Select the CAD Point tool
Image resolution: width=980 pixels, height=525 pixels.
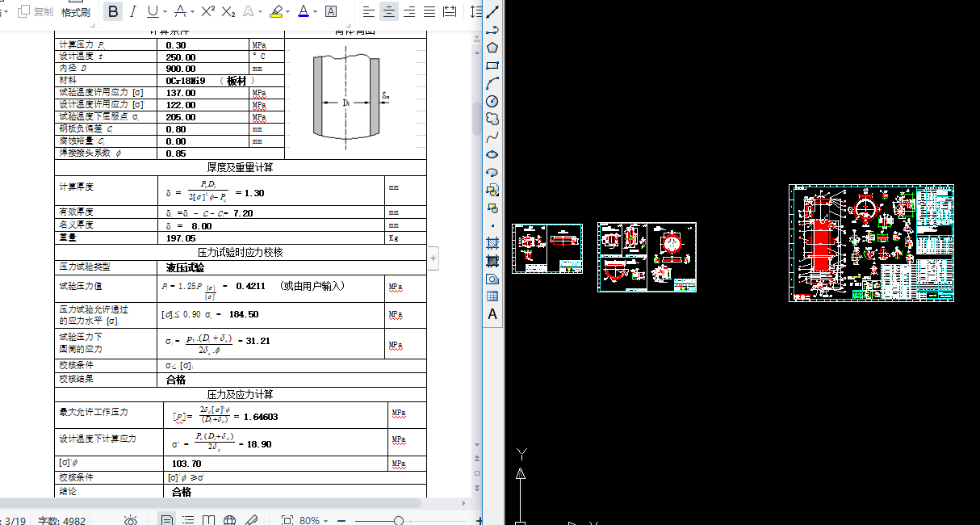[x=492, y=225]
